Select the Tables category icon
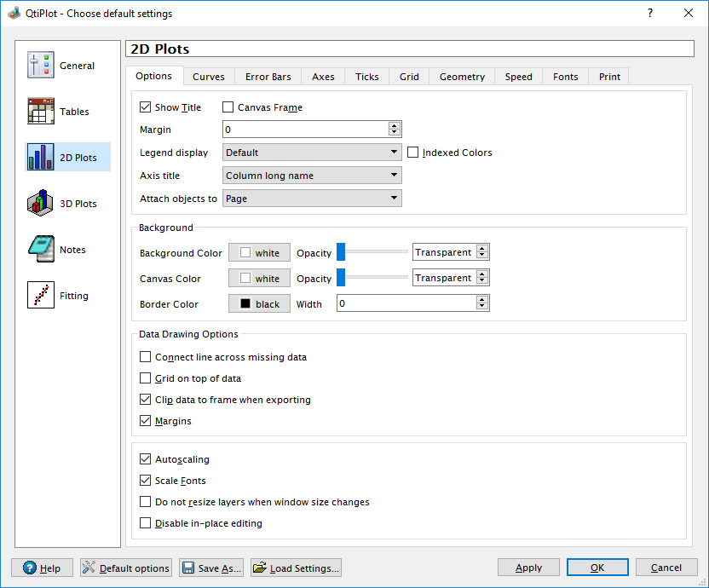Image resolution: width=709 pixels, height=588 pixels. click(x=41, y=112)
